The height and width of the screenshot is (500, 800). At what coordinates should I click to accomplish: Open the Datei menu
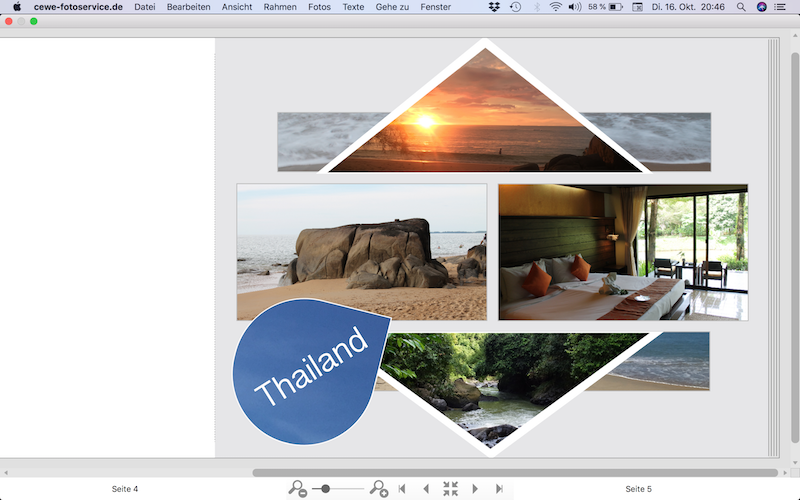(x=144, y=7)
